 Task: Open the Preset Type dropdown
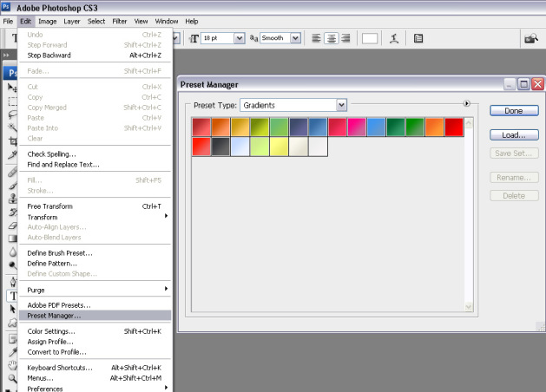[342, 105]
